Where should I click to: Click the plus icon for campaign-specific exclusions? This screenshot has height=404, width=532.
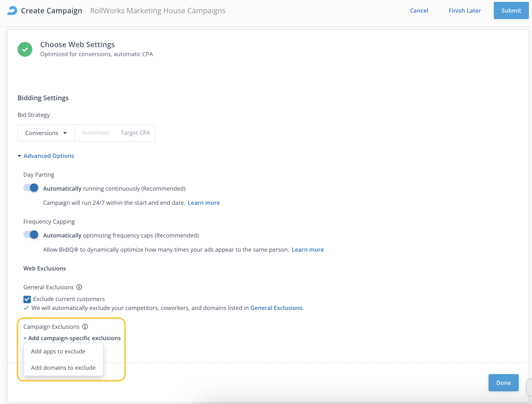pyautogui.click(x=25, y=338)
